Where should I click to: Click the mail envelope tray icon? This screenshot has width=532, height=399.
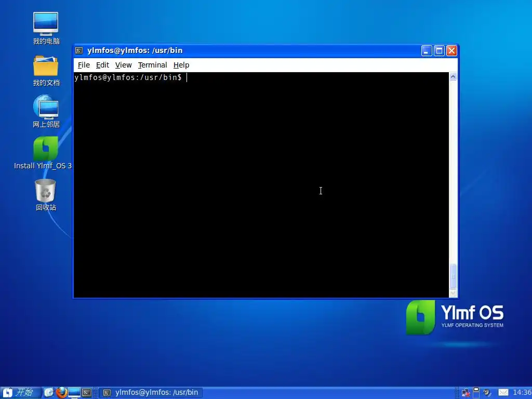503,393
